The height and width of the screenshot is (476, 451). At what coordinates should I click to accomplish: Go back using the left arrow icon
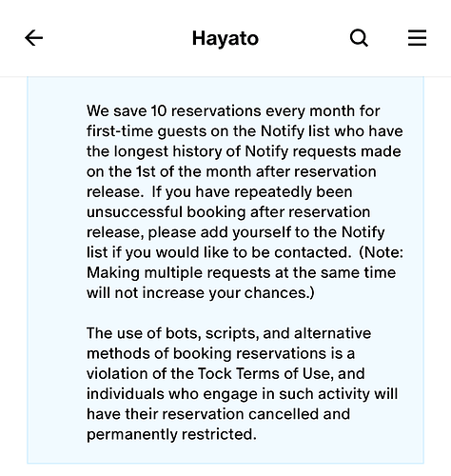pos(33,38)
